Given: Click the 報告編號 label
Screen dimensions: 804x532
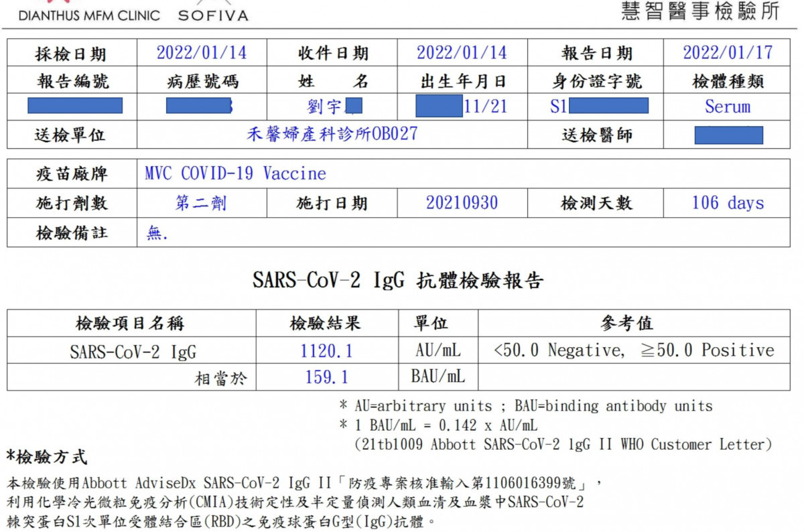Looking at the screenshot, I should [x=72, y=82].
